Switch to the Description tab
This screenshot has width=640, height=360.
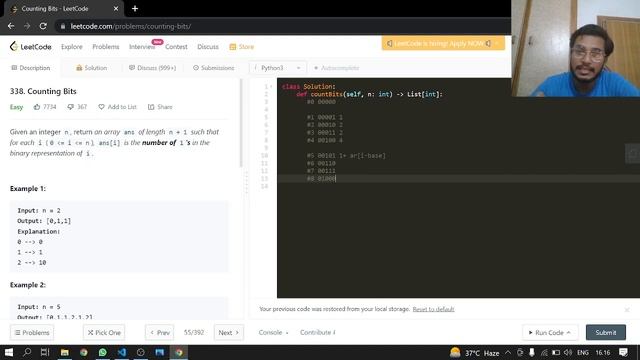click(x=31, y=68)
